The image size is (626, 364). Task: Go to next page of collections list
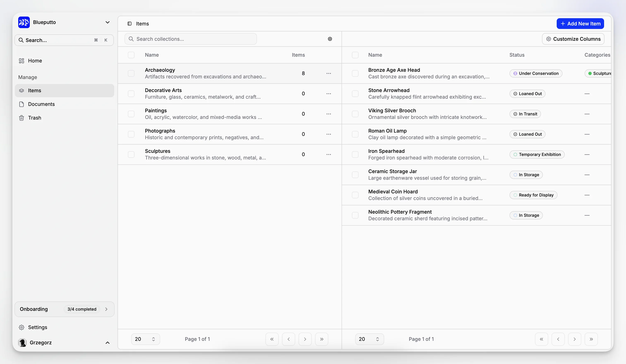tap(305, 339)
